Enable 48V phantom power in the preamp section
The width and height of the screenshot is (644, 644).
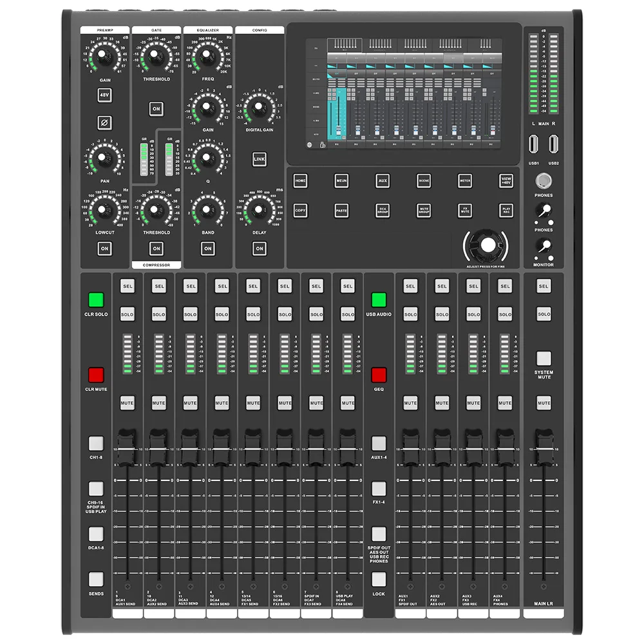(104, 95)
